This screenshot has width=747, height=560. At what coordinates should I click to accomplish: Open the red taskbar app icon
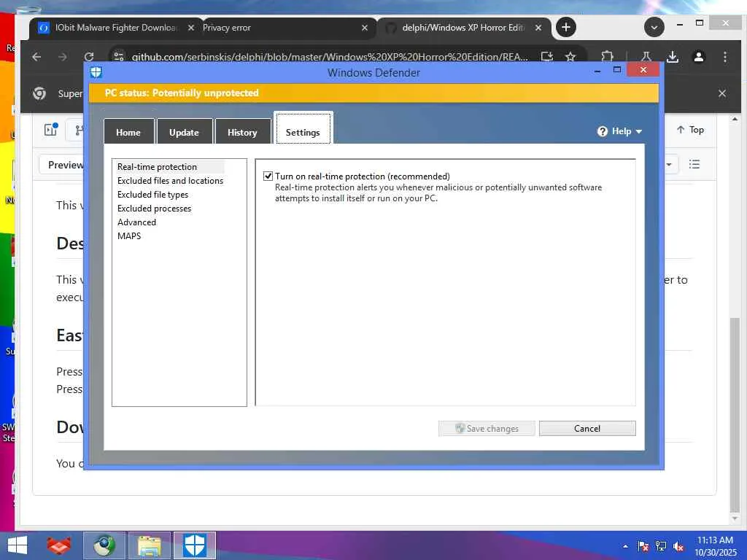pos(58,545)
